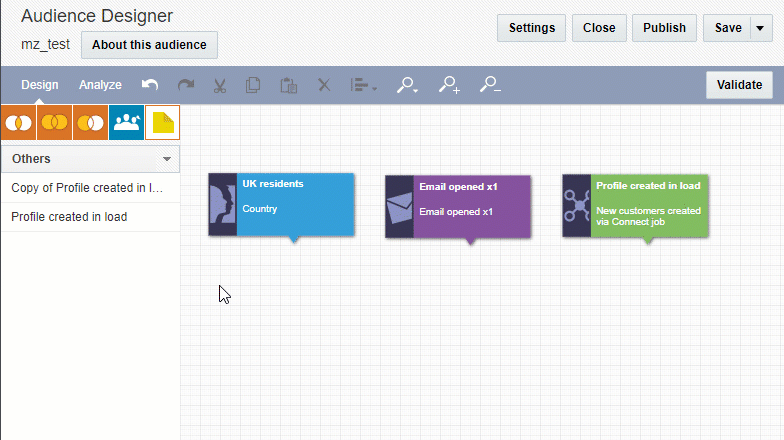Click the Redo arrow icon
This screenshot has width=784, height=440.
click(186, 85)
